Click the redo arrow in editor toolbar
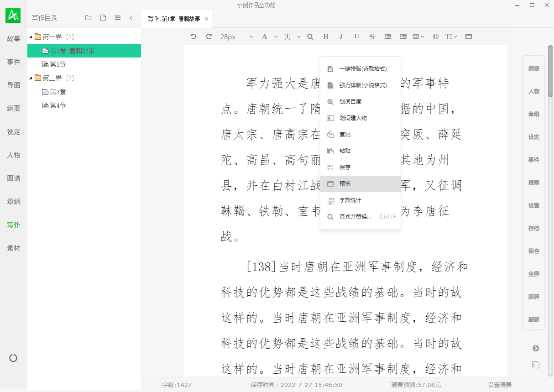Viewport: 554px width, 392px height. pos(209,37)
